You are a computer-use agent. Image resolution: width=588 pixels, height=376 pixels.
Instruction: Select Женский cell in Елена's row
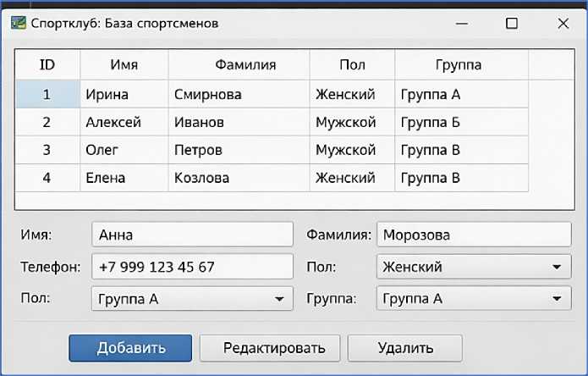(x=352, y=178)
